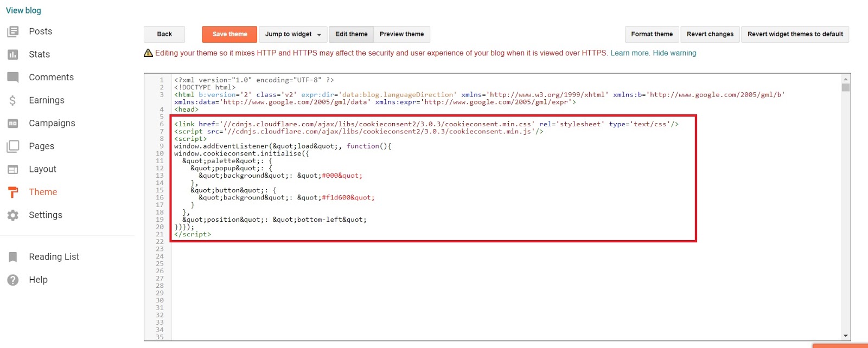The image size is (868, 348).
Task: Click the View blog link
Action: (x=23, y=10)
